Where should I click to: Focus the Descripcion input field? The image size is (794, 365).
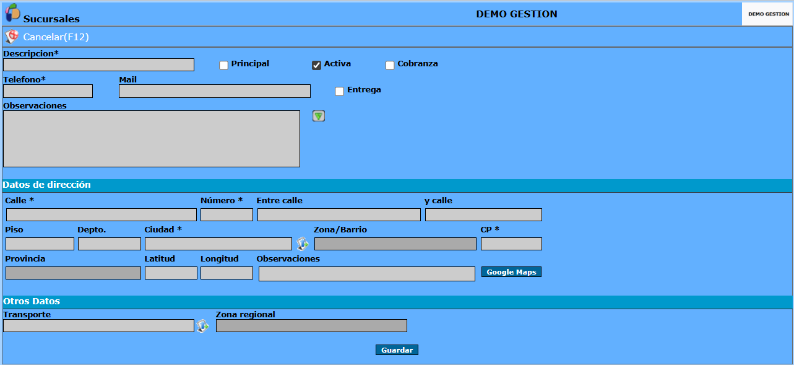click(x=99, y=65)
